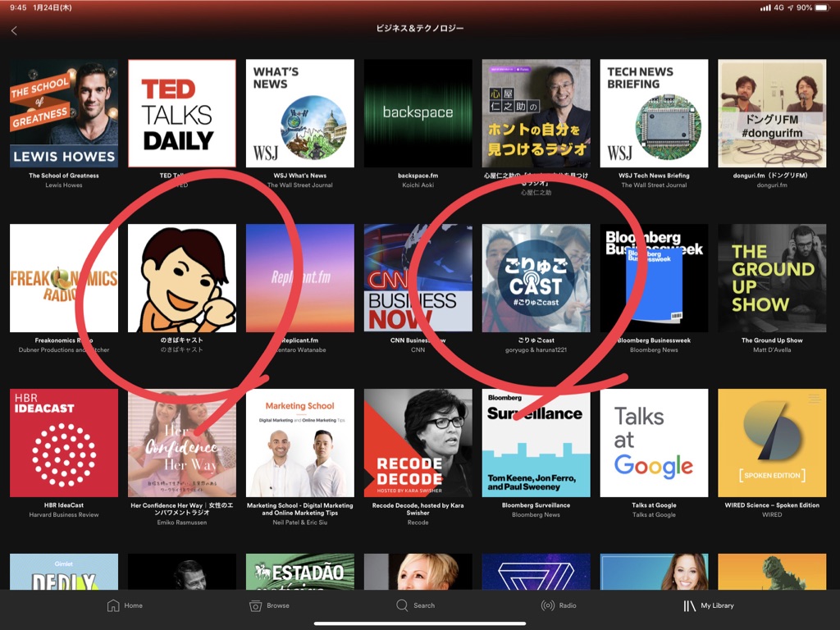This screenshot has width=840, height=630.
Task: Click 'Bloomberg Surveillance' title text
Action: tap(536, 505)
